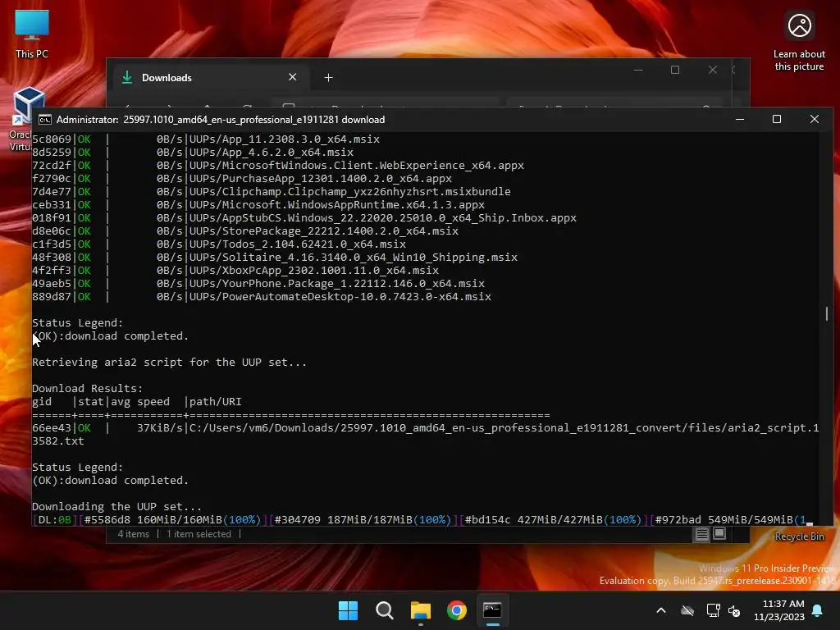Open the Windows Start menu
The image size is (840, 630).
tap(348, 610)
